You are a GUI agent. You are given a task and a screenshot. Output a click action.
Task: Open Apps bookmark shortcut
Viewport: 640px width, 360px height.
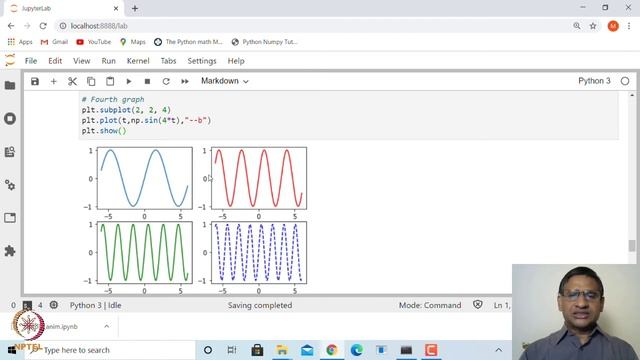(x=20, y=42)
